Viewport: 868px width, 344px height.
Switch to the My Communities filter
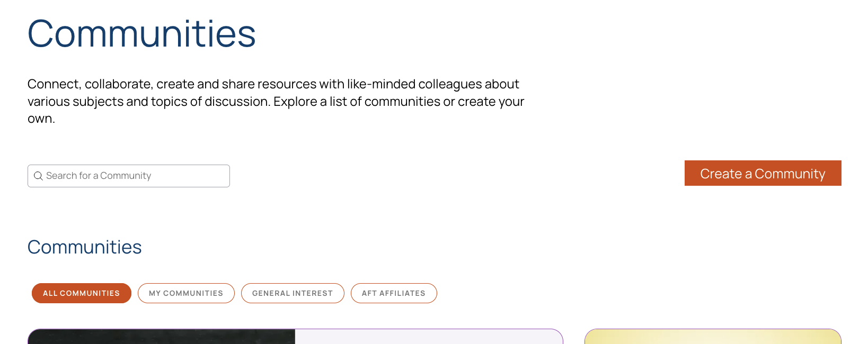coord(186,293)
